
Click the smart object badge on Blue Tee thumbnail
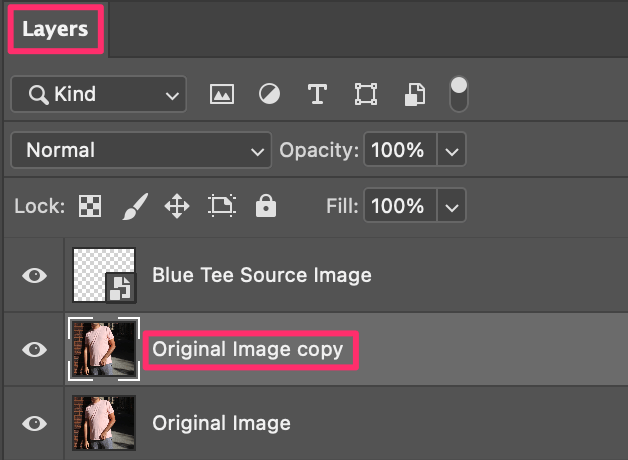[x=121, y=287]
